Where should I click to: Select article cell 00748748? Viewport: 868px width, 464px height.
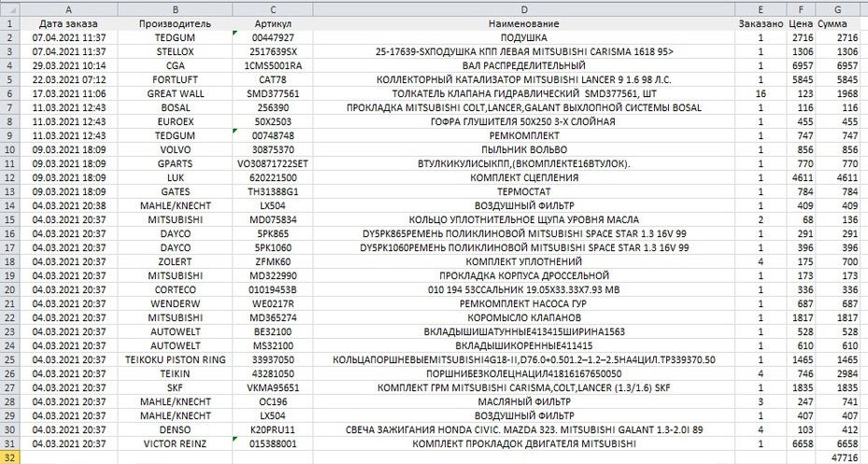[273, 136]
